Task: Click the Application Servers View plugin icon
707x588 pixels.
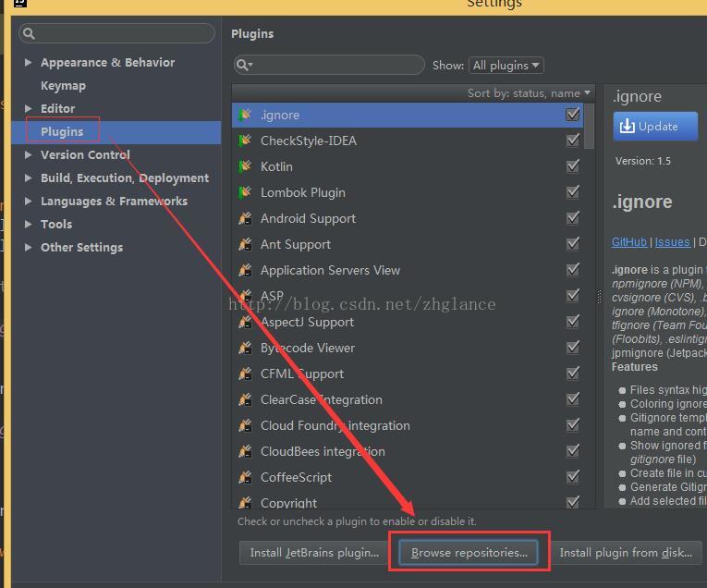Action: coord(245,270)
